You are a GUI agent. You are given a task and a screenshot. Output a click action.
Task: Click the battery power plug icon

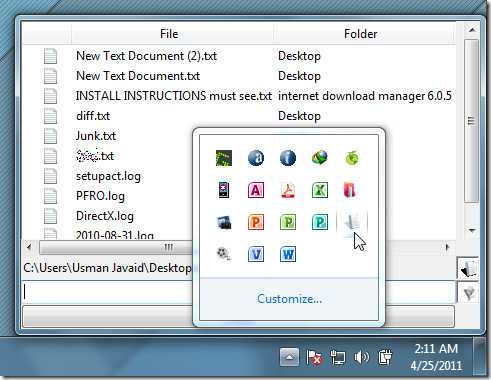[385, 357]
